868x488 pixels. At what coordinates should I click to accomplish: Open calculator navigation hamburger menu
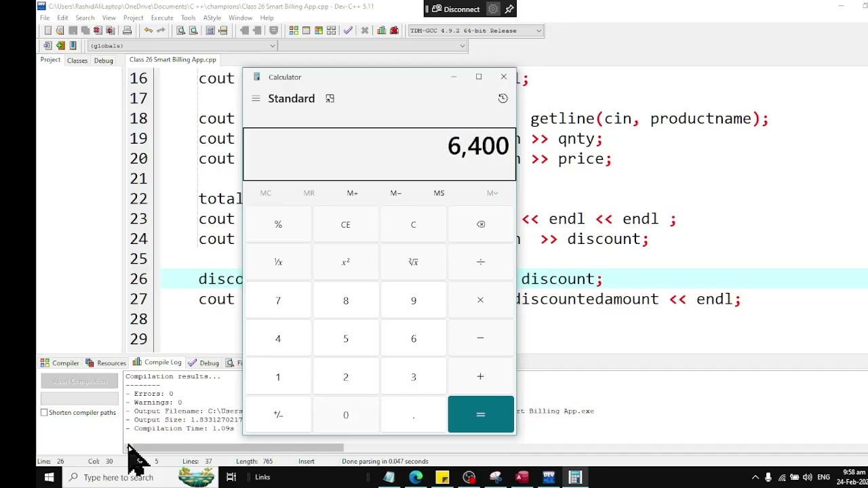point(256,98)
